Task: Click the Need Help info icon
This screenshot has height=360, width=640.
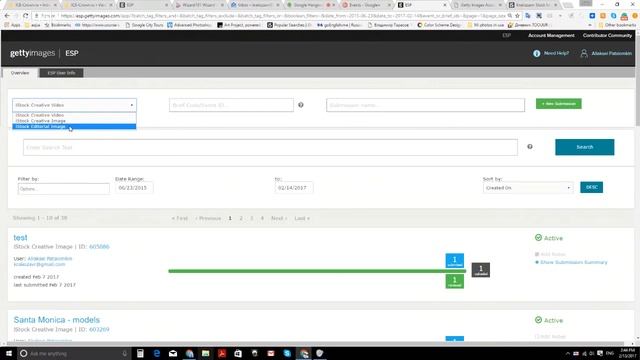Action: (x=536, y=53)
